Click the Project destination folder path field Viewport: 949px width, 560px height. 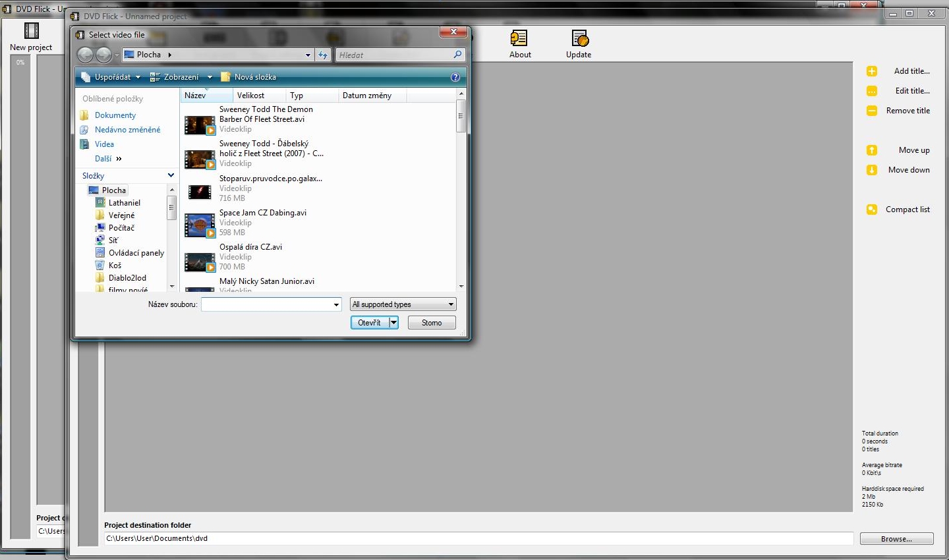(x=478, y=539)
